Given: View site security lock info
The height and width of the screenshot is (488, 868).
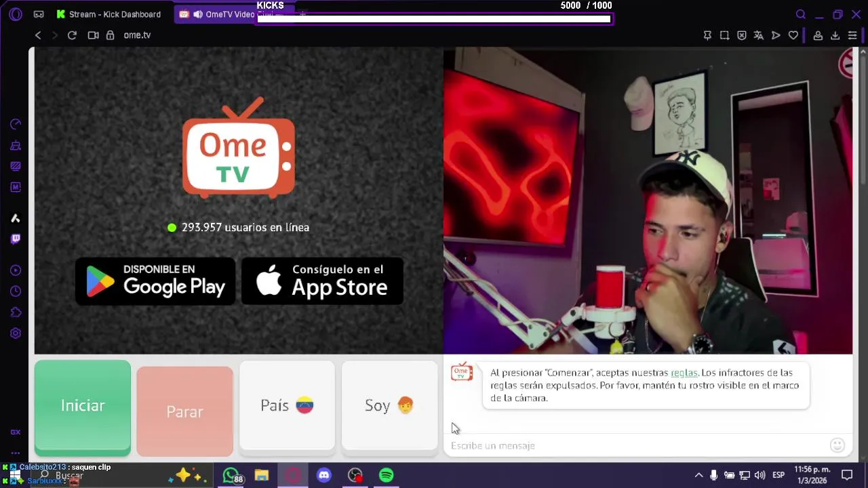Looking at the screenshot, I should tap(110, 35).
